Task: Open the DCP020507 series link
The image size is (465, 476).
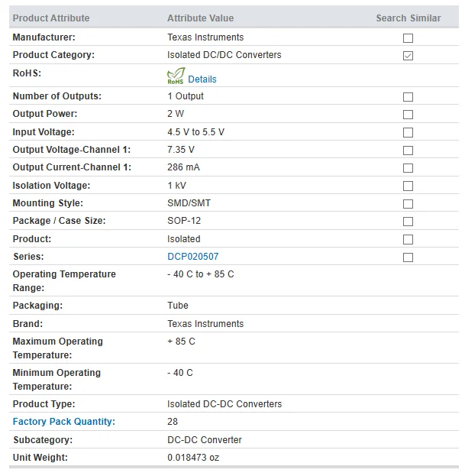Action: point(193,257)
